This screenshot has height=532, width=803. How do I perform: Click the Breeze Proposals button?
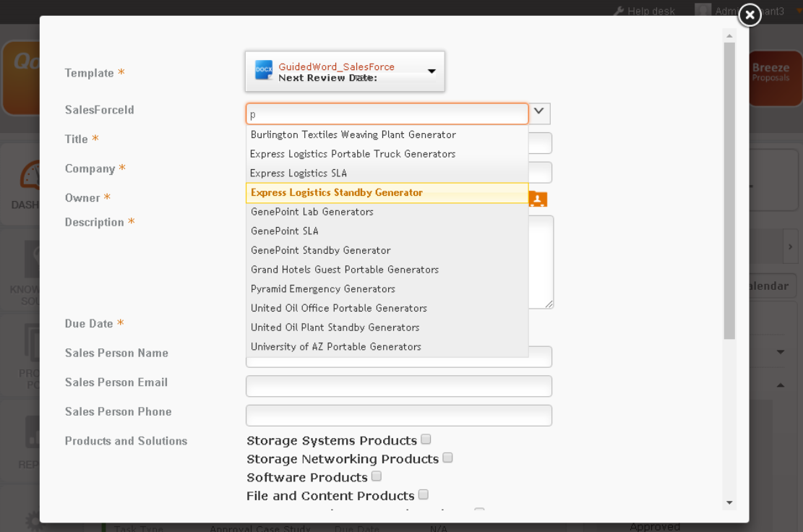pyautogui.click(x=774, y=78)
